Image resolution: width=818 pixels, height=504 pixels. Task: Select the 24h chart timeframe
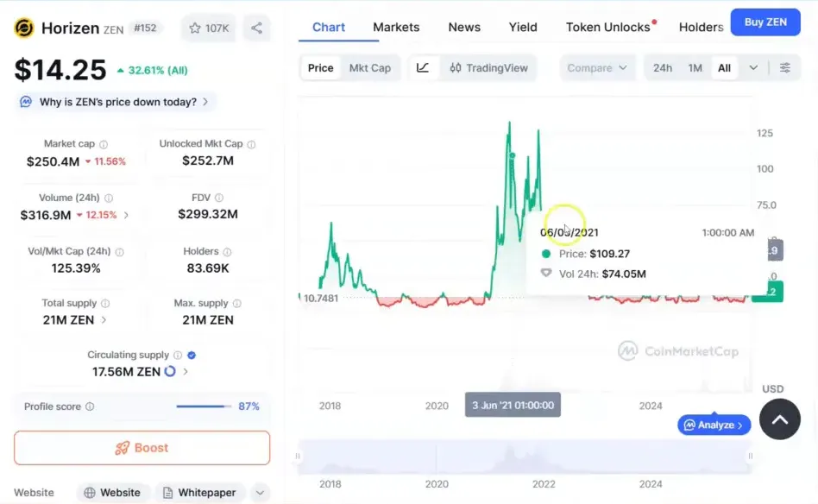point(662,66)
